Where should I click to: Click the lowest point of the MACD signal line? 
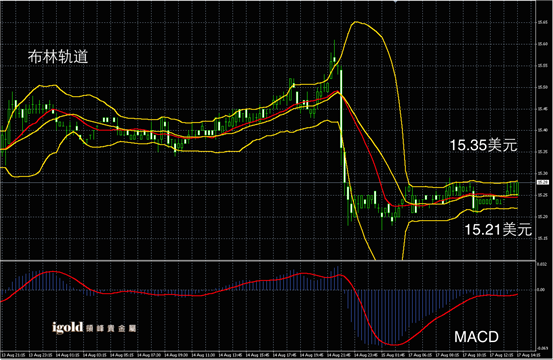pyautogui.click(x=394, y=344)
